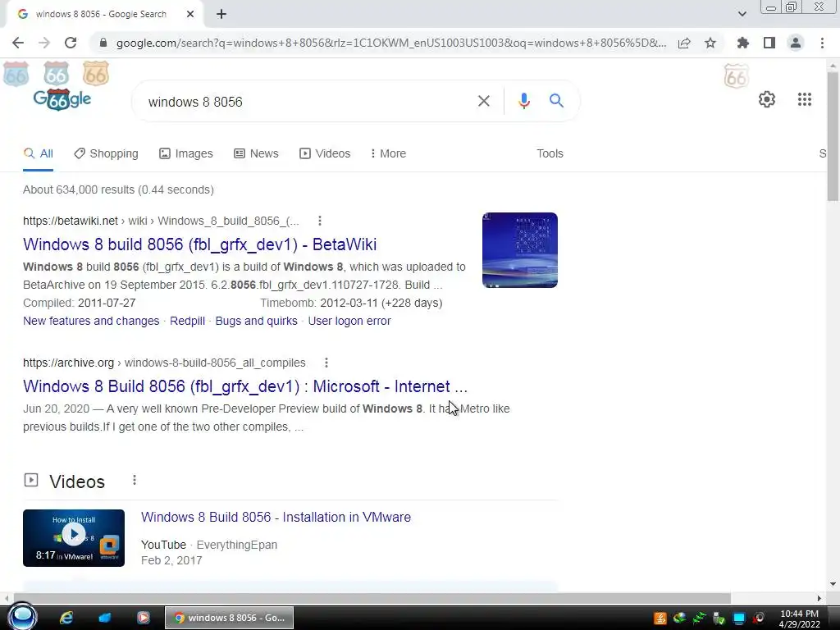The height and width of the screenshot is (630, 840).
Task: Open the Windows Start orb
Action: (x=22, y=617)
